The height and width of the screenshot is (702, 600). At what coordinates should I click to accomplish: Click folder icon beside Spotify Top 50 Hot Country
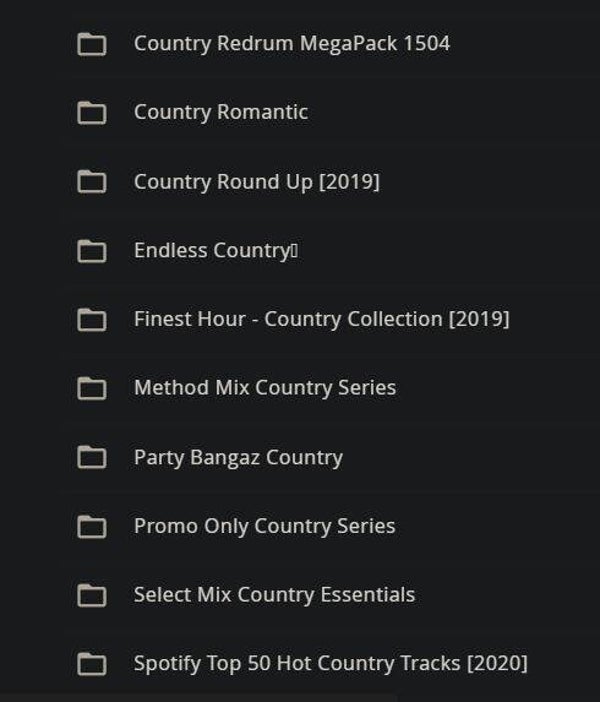pyautogui.click(x=92, y=664)
